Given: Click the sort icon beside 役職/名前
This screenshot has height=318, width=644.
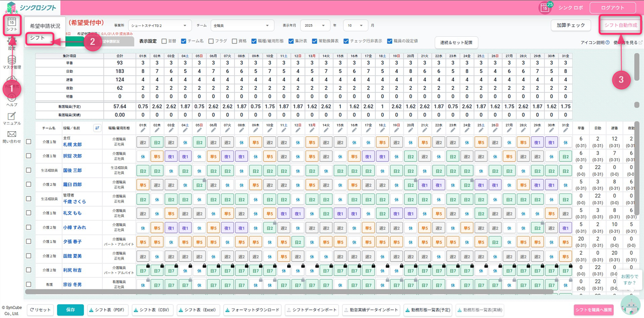Looking at the screenshot, I should click(x=97, y=128).
